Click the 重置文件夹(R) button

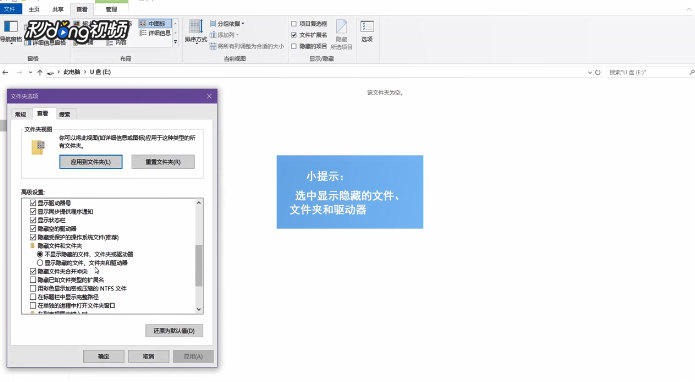pyautogui.click(x=163, y=162)
